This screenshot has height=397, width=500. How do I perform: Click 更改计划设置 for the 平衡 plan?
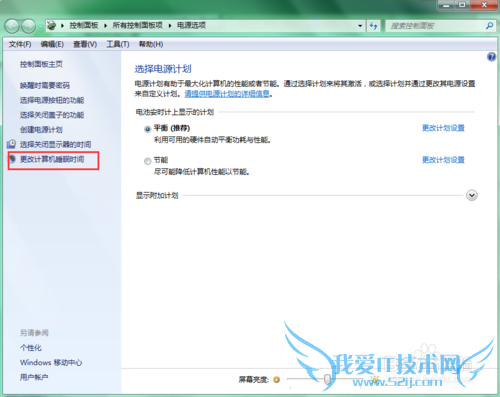443,128
